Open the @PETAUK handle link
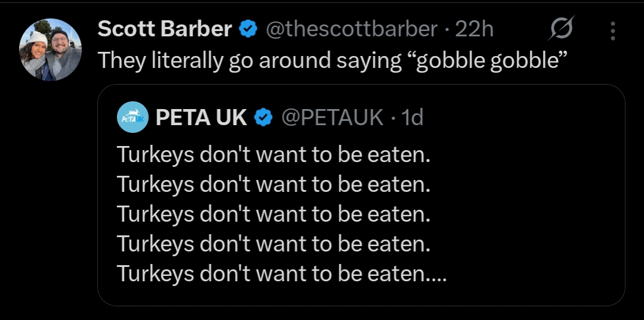The image size is (644, 320). pyautogui.click(x=332, y=117)
